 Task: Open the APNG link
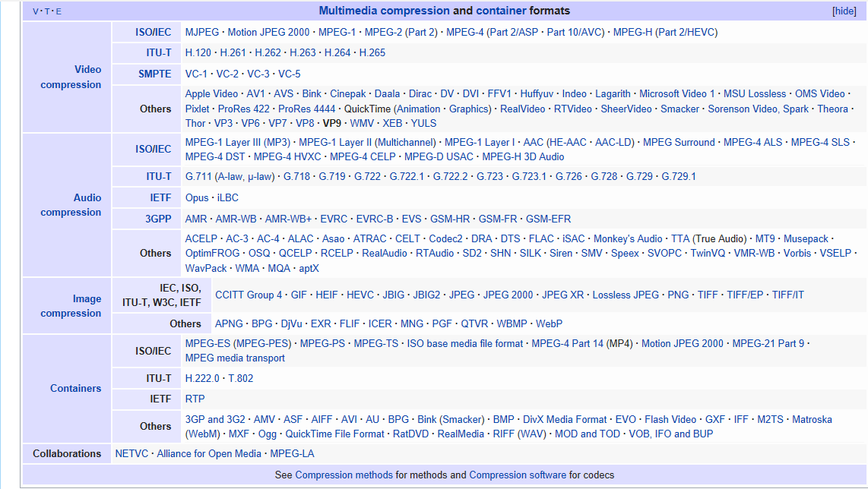tap(230, 323)
